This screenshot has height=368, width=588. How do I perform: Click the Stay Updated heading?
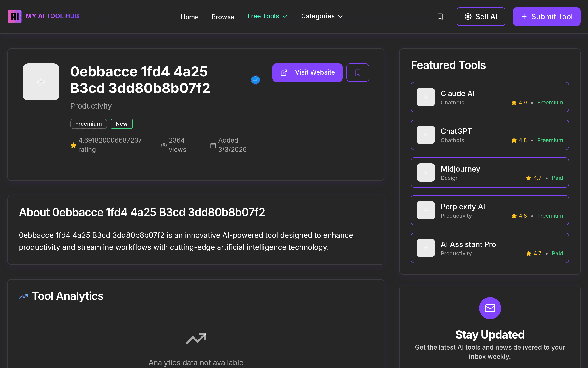point(490,335)
